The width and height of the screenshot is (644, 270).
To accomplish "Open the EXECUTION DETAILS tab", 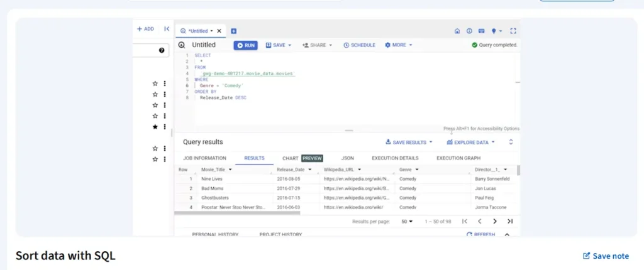I will coord(395,158).
